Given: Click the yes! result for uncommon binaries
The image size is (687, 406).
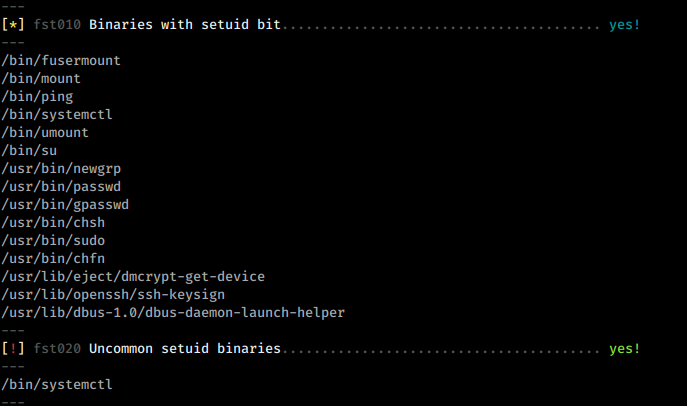Looking at the screenshot, I should tap(625, 349).
